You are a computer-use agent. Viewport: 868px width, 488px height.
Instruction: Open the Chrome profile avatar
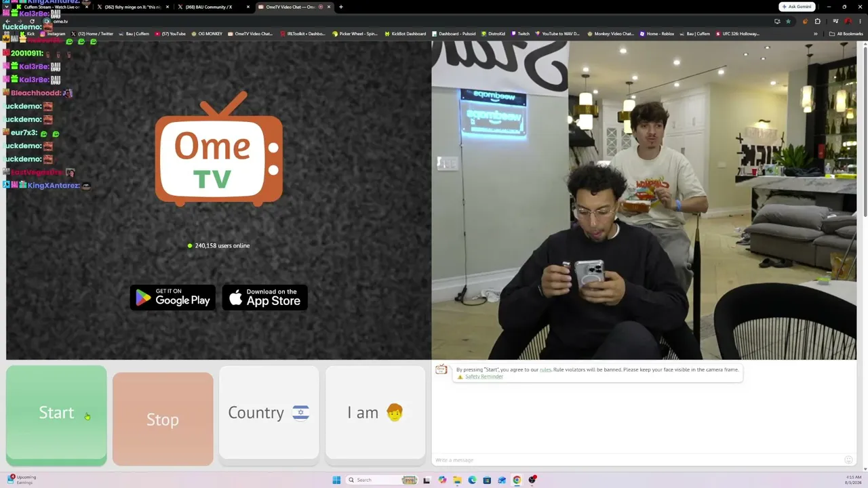point(848,21)
